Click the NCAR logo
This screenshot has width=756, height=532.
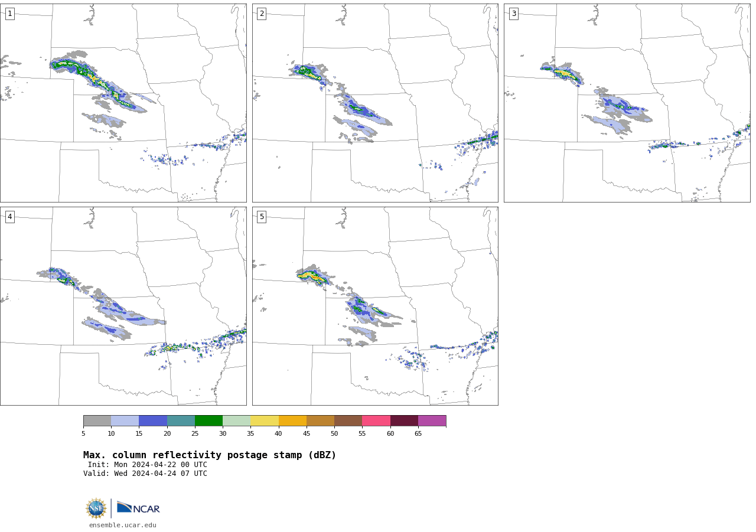tap(138, 508)
